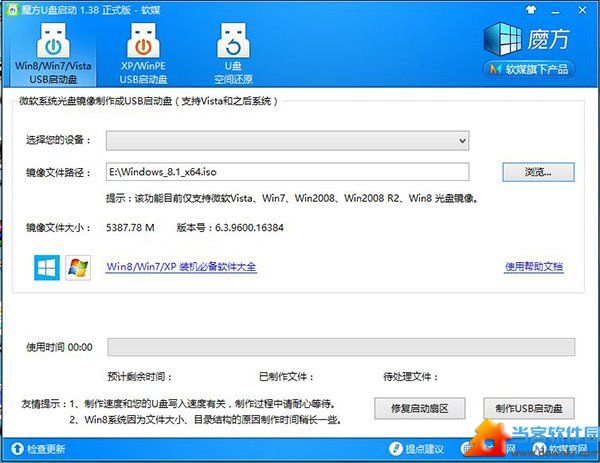This screenshot has width=600, height=463.
Task: Open the 软媒旗下产品 badge
Action: 529,70
